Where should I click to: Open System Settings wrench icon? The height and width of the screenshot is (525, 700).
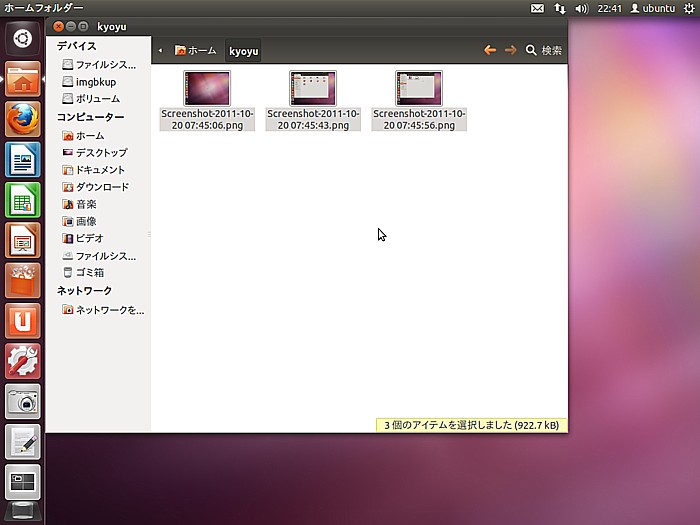coord(22,361)
